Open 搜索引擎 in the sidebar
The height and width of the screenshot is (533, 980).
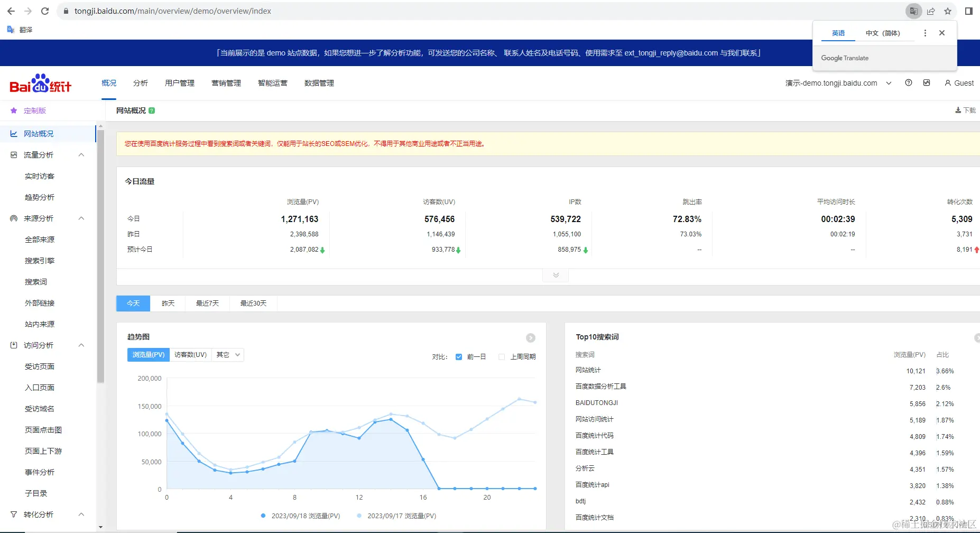(x=40, y=261)
